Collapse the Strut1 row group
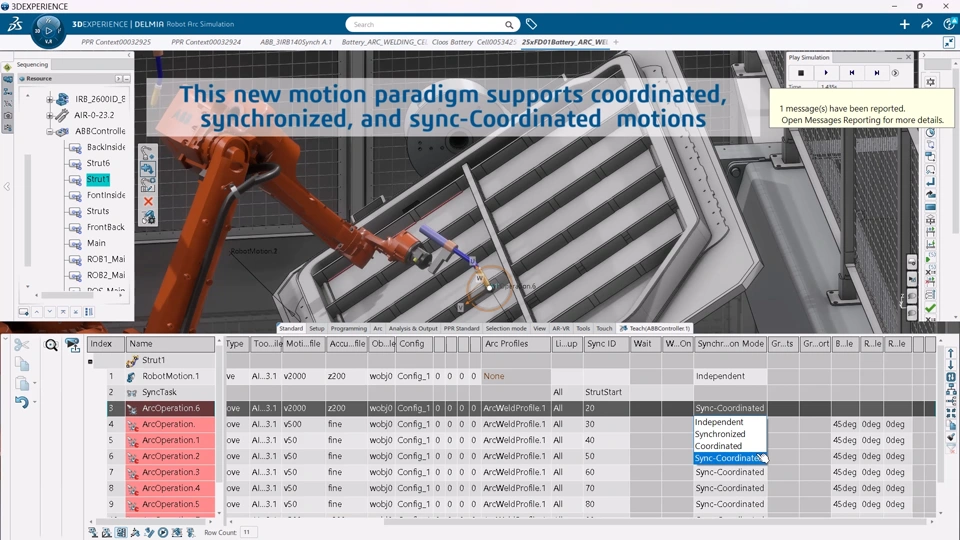Screen dimensions: 960x540 click(90, 361)
